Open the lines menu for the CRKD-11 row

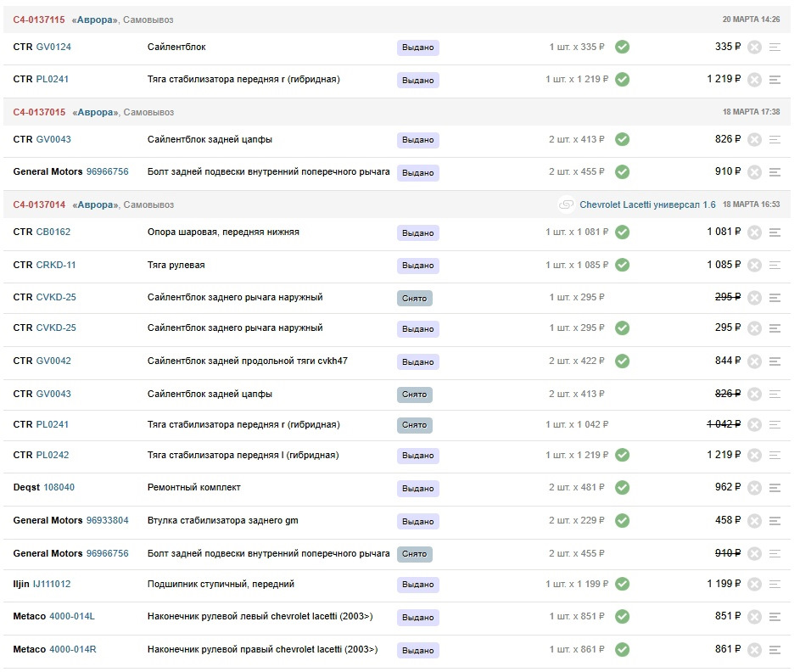pyautogui.click(x=775, y=265)
